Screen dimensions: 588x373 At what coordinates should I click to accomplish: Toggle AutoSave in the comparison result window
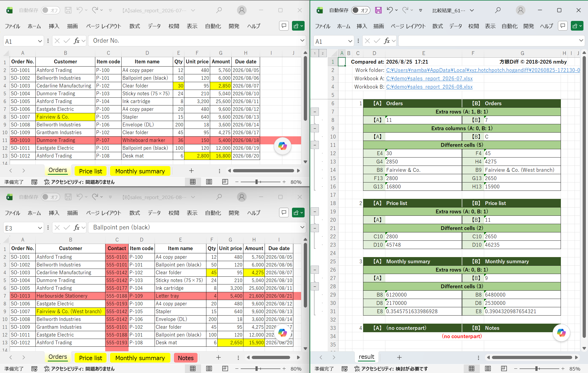point(361,10)
